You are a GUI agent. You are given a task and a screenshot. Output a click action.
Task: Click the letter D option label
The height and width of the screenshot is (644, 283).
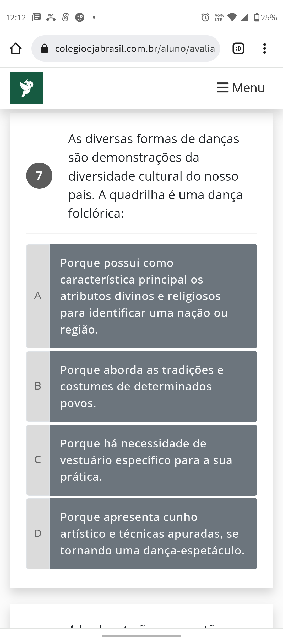click(x=38, y=534)
